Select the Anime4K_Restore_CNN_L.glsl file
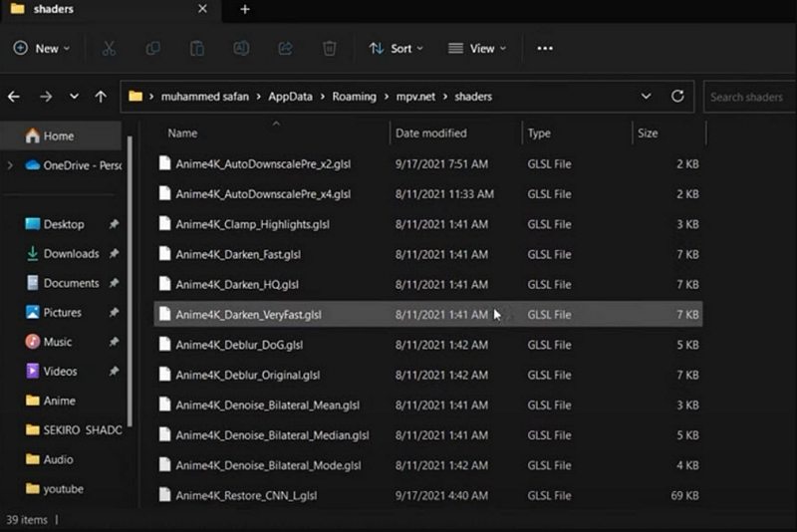This screenshot has width=797, height=532. click(246, 495)
